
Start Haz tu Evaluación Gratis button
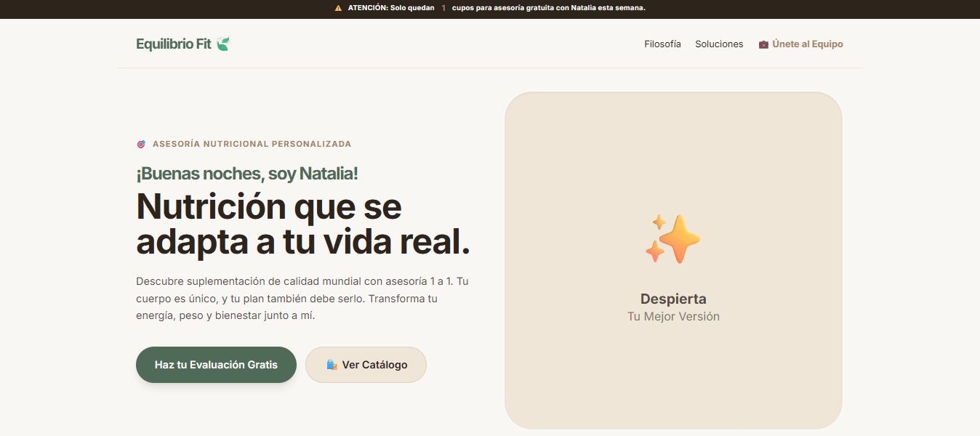[x=216, y=365]
